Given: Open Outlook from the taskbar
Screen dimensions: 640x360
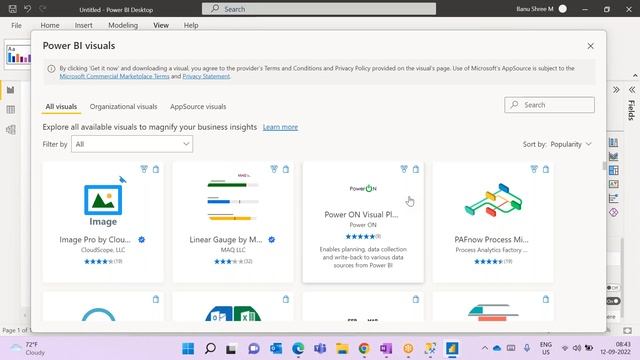Looking at the screenshot, I should [276, 349].
